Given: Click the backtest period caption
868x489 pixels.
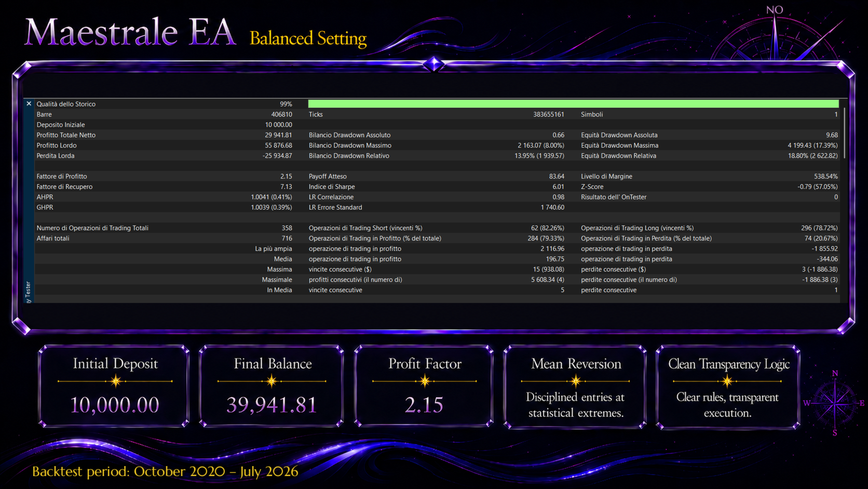Looking at the screenshot, I should click(x=165, y=471).
